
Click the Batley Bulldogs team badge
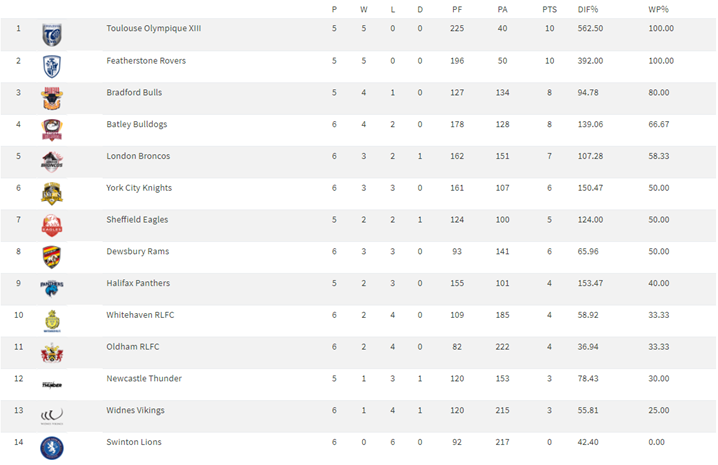(x=52, y=130)
